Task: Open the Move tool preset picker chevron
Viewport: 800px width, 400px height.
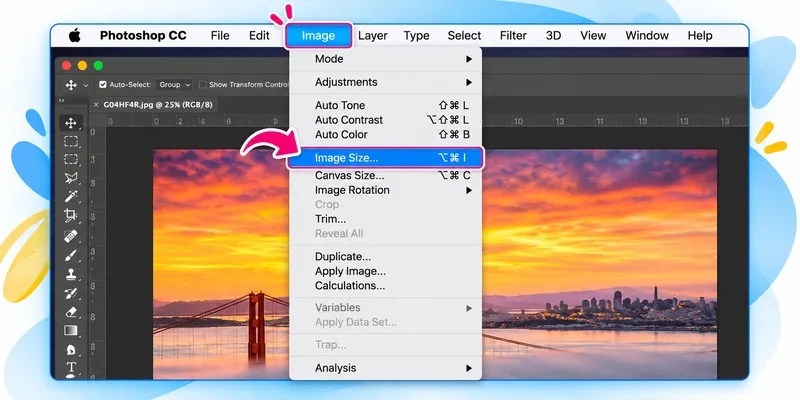Action: point(86,85)
